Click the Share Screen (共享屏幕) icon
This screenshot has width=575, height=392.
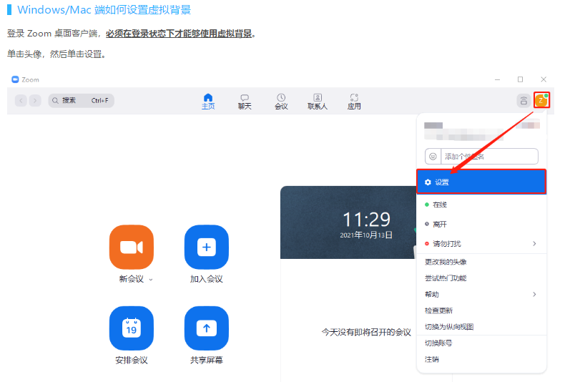207,328
